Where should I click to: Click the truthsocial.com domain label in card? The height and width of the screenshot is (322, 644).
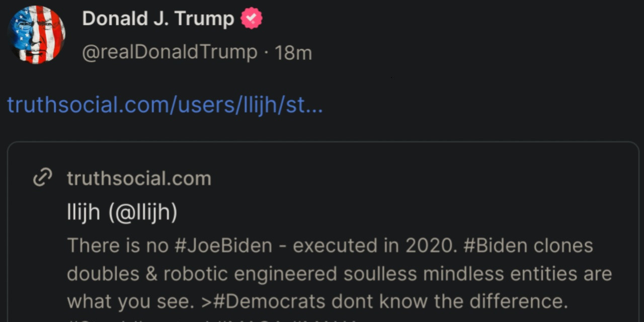(x=139, y=178)
